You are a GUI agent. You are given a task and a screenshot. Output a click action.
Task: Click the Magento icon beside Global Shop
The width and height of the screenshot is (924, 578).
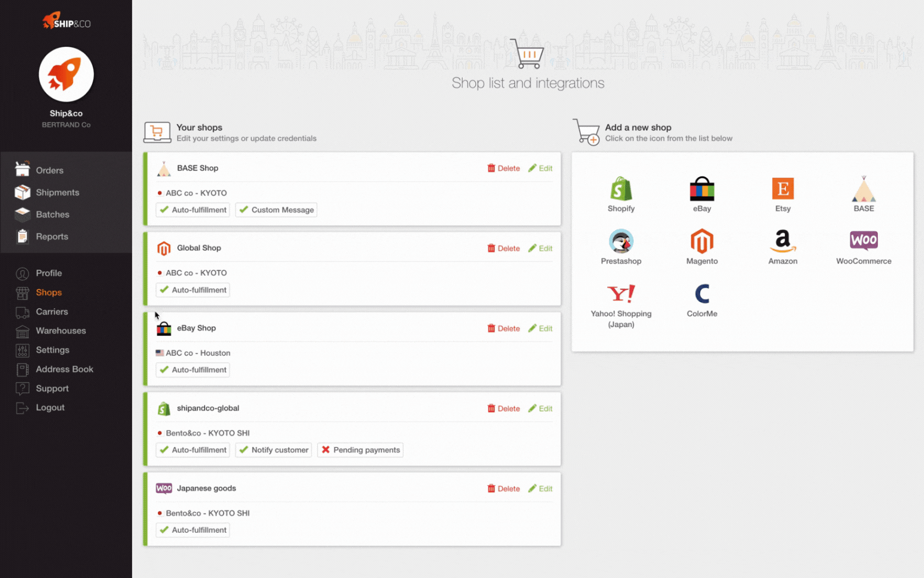(x=163, y=248)
